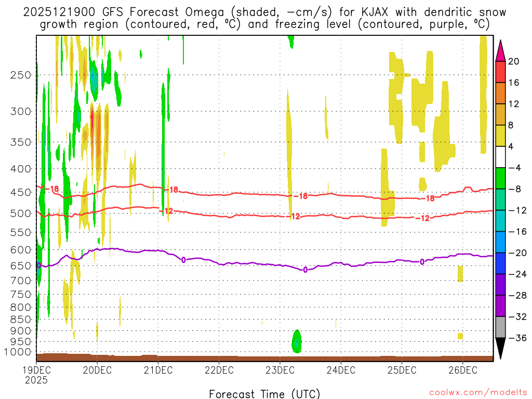The height and width of the screenshot is (399, 532).
Task: Click the 700 pressure level label
Action: pos(21,281)
